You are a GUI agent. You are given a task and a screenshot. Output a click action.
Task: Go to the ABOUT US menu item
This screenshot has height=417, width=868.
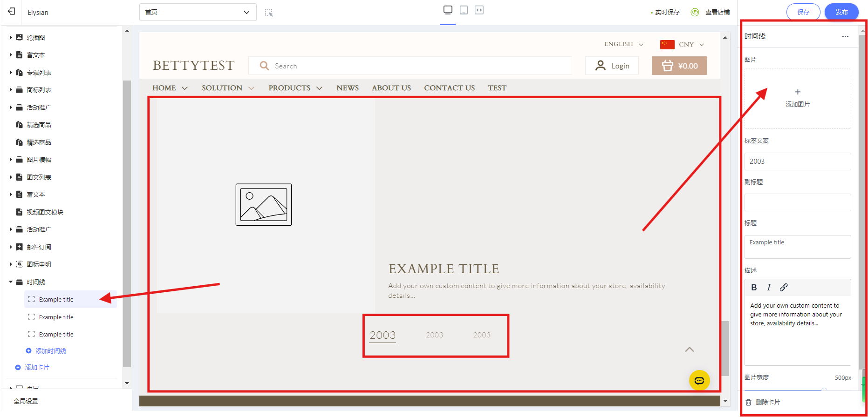click(391, 88)
